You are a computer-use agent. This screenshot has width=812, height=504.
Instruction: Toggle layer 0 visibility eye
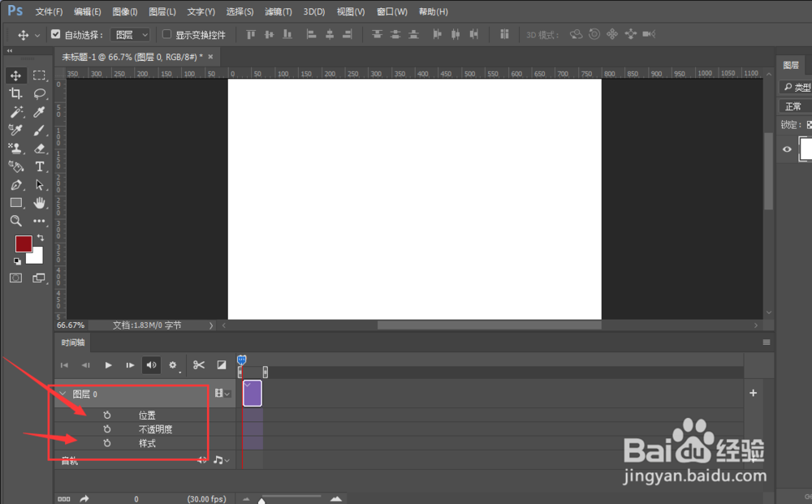pos(787,149)
